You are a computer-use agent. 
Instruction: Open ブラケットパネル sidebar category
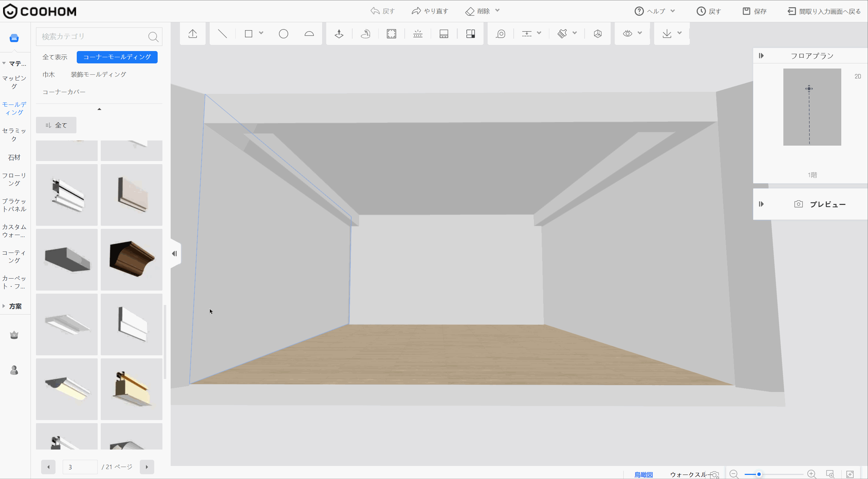pyautogui.click(x=14, y=205)
